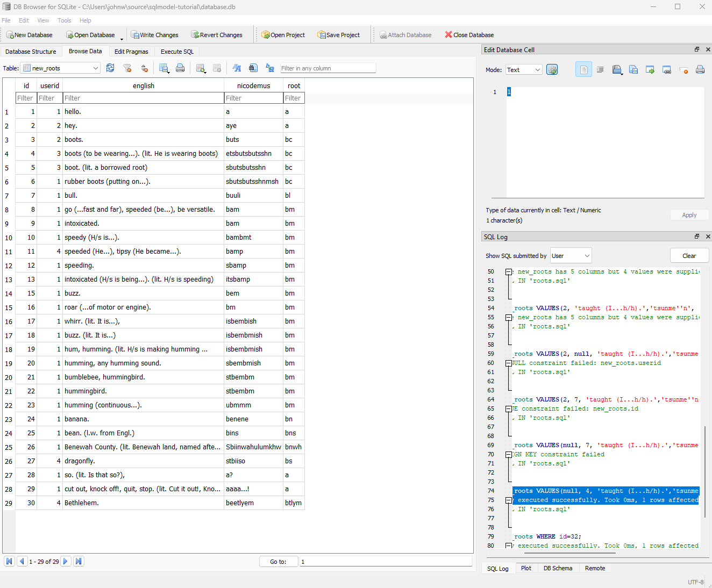Insert a new record into new_roots
Image resolution: width=712 pixels, height=588 pixels.
(x=200, y=68)
